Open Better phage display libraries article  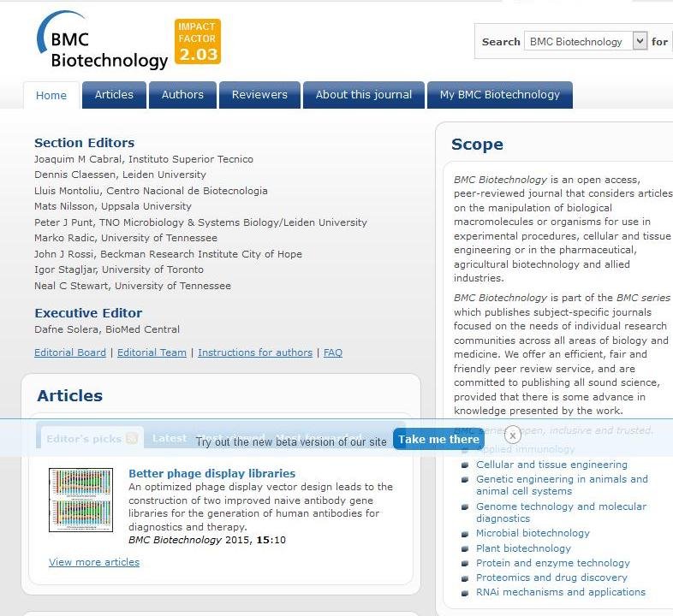212,473
